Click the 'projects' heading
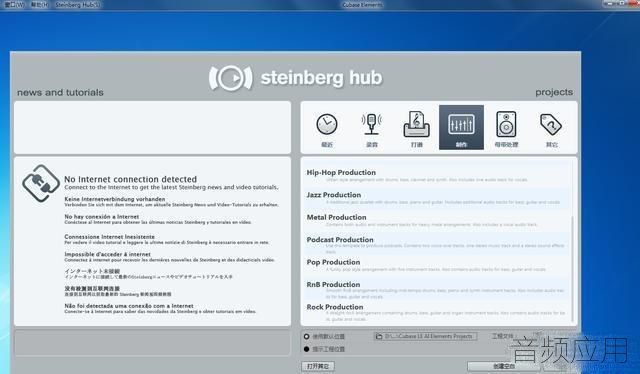Image resolution: width=640 pixels, height=374 pixels. click(x=554, y=92)
